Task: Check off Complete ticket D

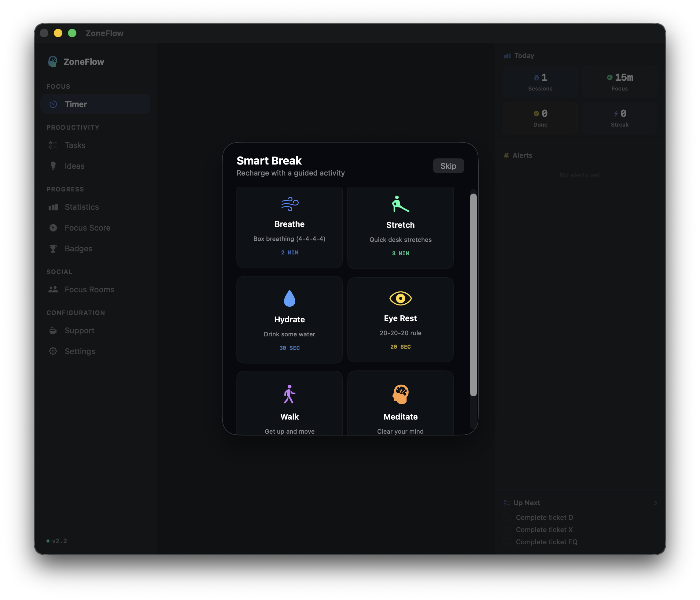Action: pyautogui.click(x=507, y=517)
